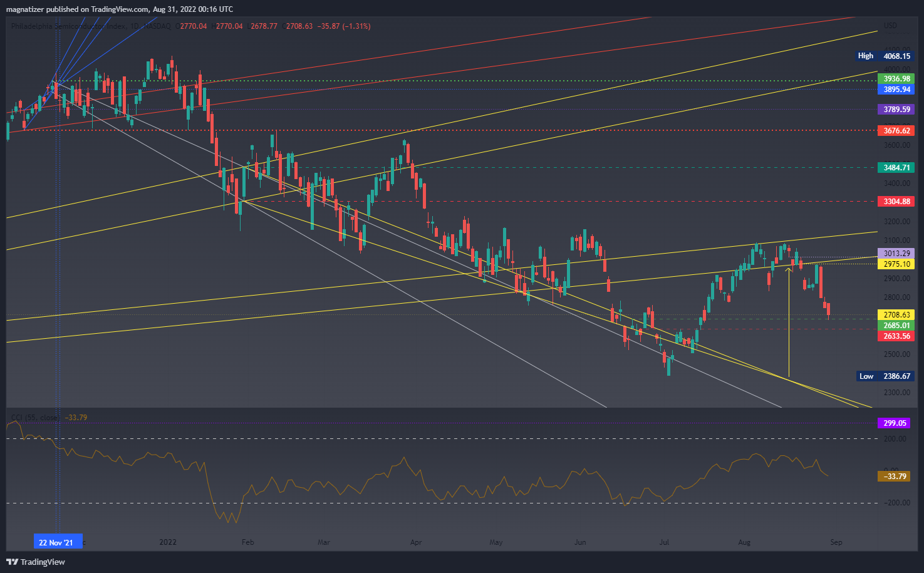Click the High 4068.15 price label

tap(885, 56)
